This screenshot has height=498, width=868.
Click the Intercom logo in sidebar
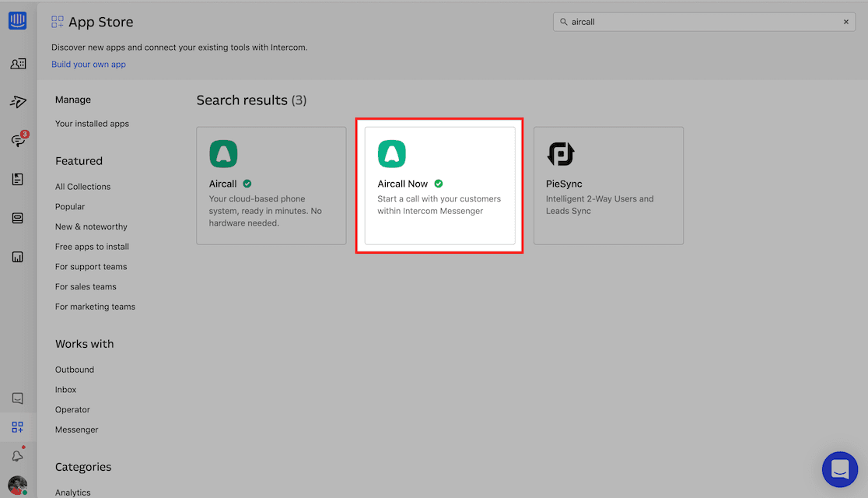[18, 20]
